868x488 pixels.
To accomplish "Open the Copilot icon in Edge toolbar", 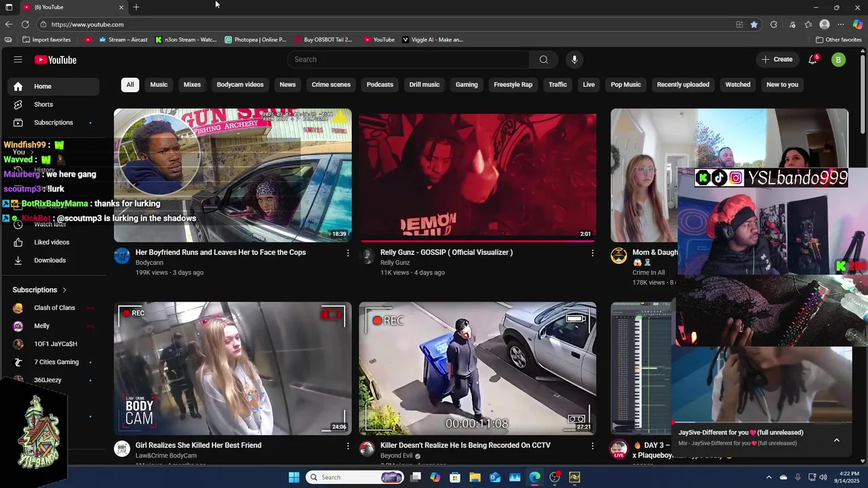I will 858,24.
